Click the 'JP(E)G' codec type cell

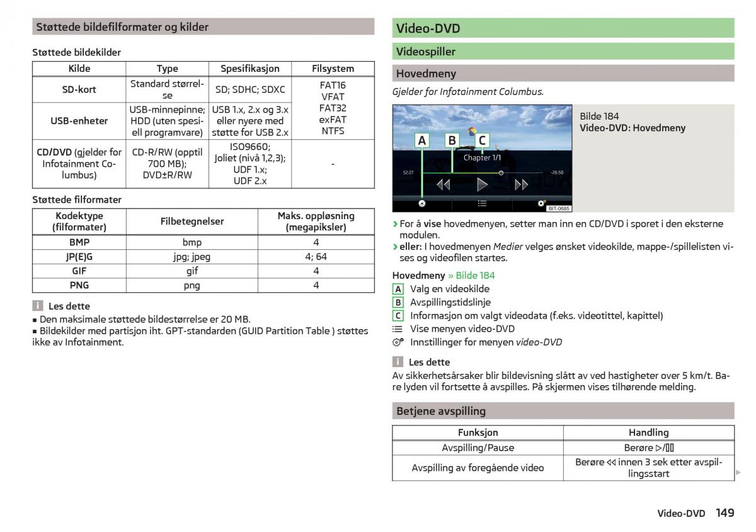(x=79, y=257)
